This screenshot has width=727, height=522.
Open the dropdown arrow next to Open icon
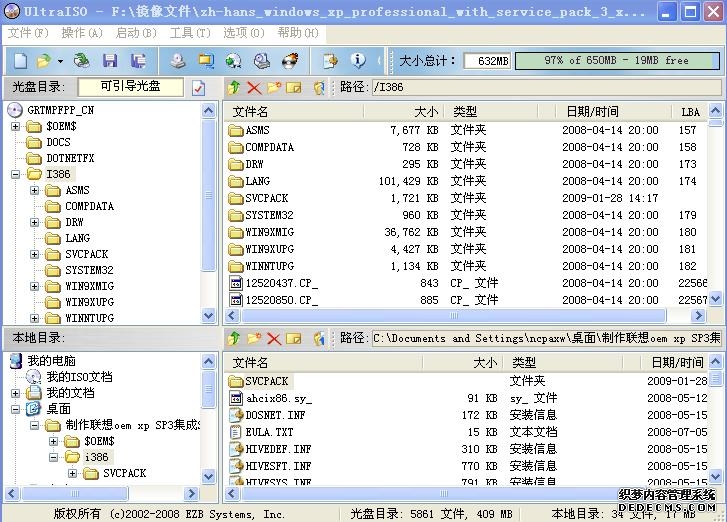[60, 61]
